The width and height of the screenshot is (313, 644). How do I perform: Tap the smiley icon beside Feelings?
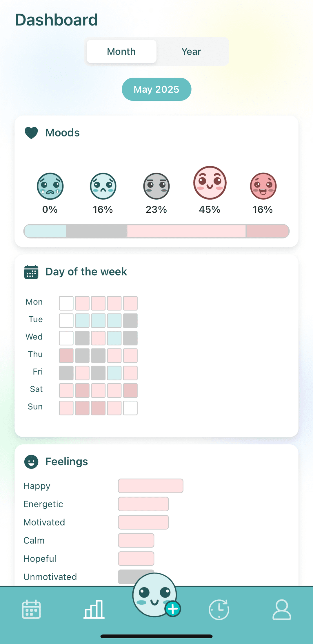tap(31, 462)
